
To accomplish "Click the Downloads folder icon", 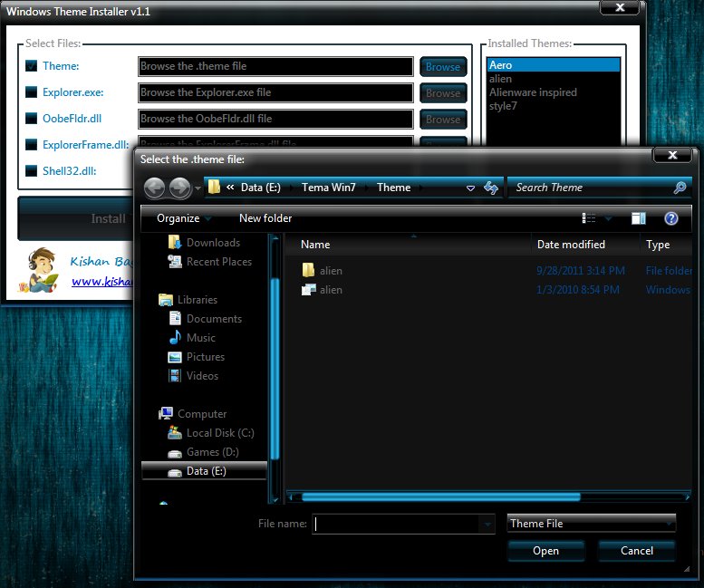I will coord(174,242).
